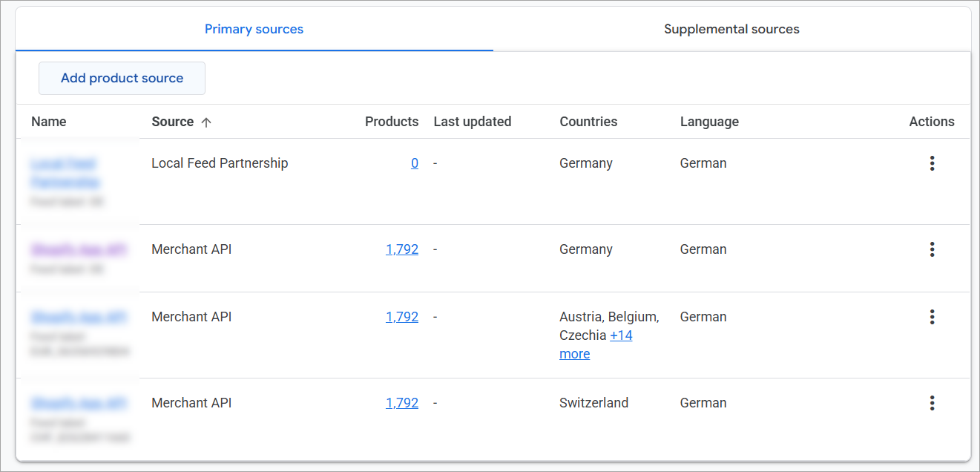
Task: Click the Language column header
Action: [x=709, y=122]
